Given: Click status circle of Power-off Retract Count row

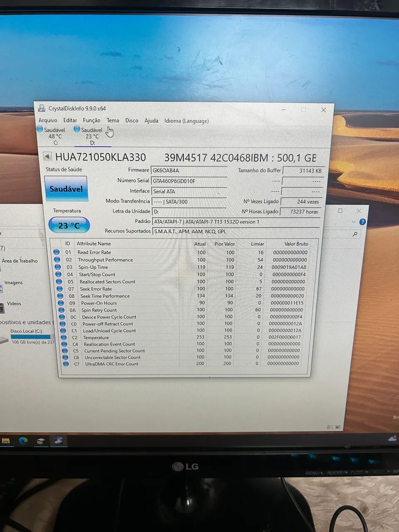Looking at the screenshot, I should pos(63,323).
